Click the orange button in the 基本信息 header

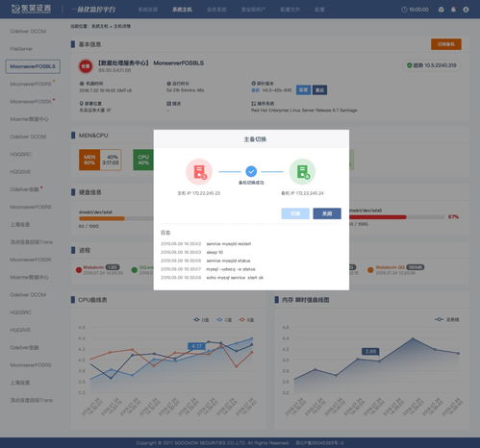446,44
